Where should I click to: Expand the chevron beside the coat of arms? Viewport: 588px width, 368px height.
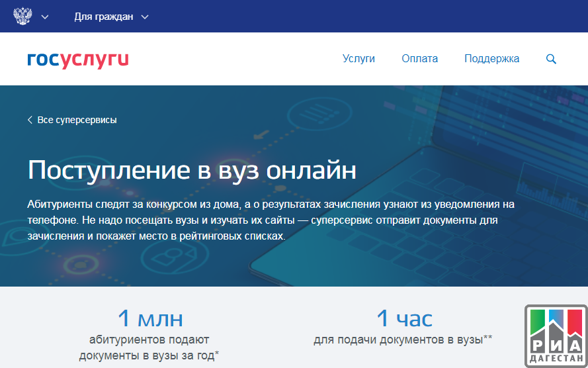(45, 17)
